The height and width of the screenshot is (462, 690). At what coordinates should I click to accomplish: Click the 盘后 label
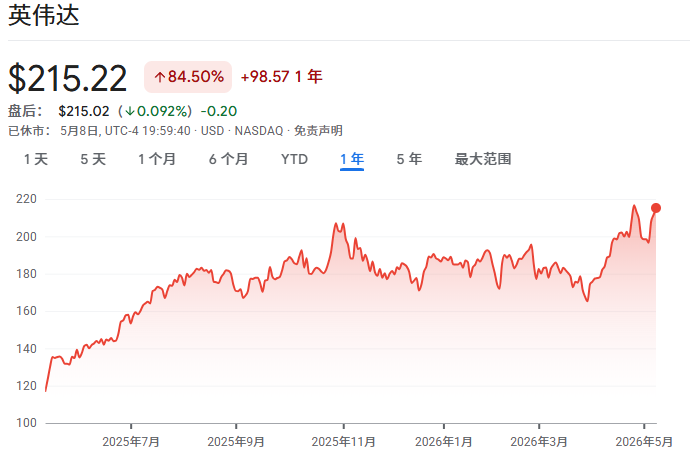tap(25, 111)
